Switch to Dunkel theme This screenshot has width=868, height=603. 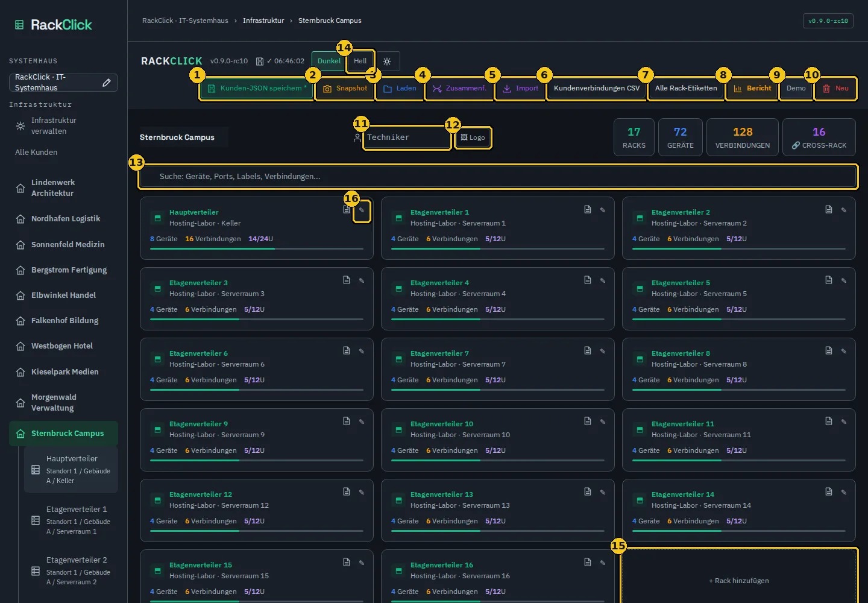[329, 61]
